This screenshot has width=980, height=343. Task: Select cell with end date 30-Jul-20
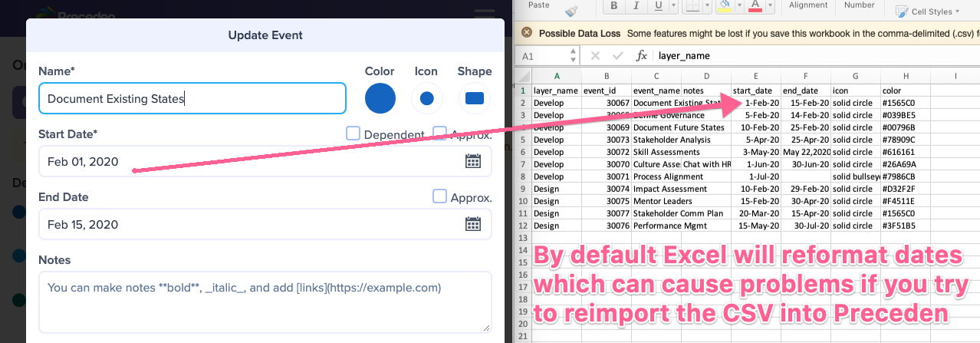coord(806,226)
